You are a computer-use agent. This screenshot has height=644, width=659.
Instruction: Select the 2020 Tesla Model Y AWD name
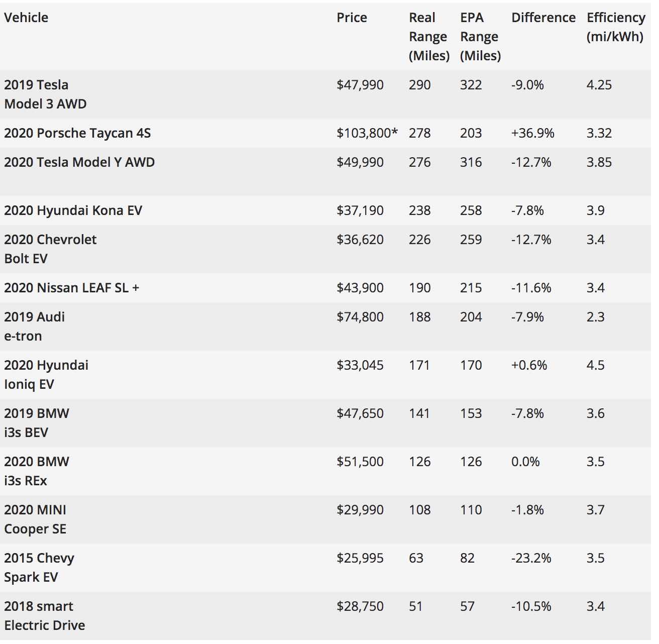click(x=79, y=162)
